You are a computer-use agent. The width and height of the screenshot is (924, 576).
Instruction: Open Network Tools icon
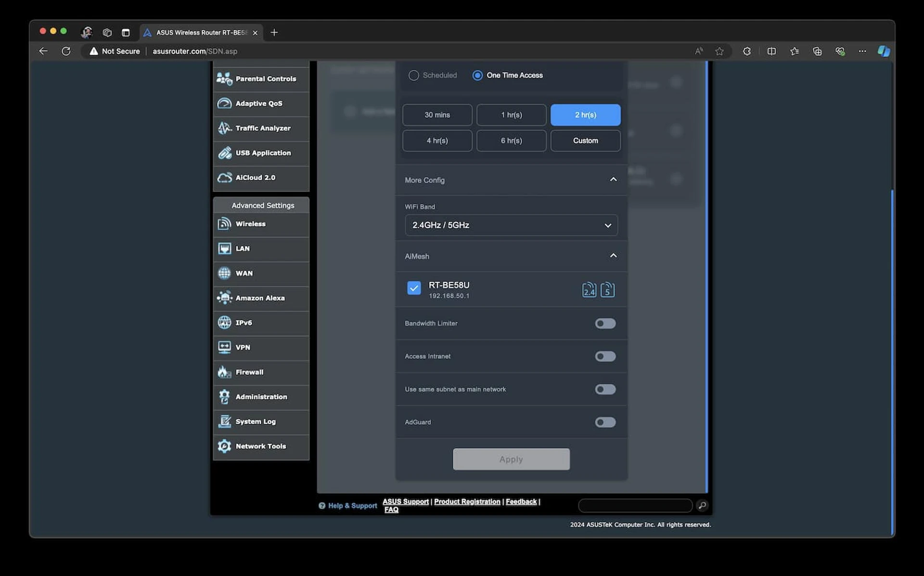(x=224, y=446)
